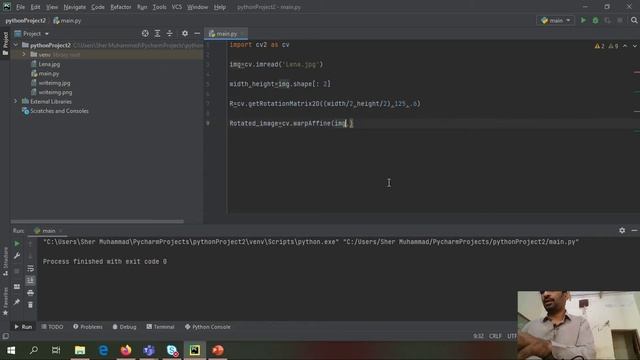Image resolution: width=640 pixels, height=360 pixels.
Task: Open Firefox from taskbar
Action: 126,350
